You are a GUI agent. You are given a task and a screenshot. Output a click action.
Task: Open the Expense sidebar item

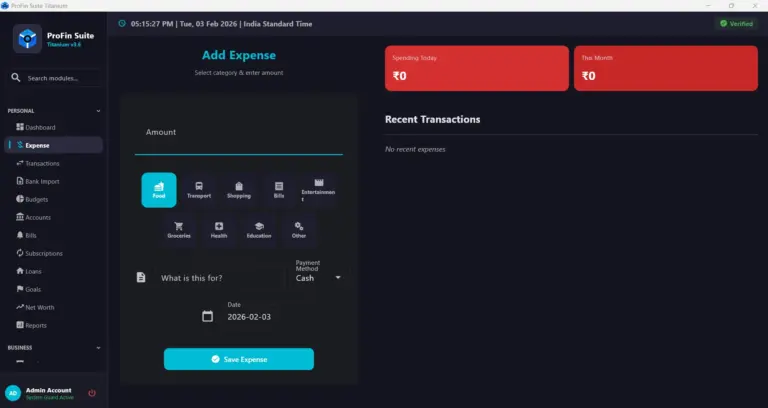pyautogui.click(x=53, y=145)
